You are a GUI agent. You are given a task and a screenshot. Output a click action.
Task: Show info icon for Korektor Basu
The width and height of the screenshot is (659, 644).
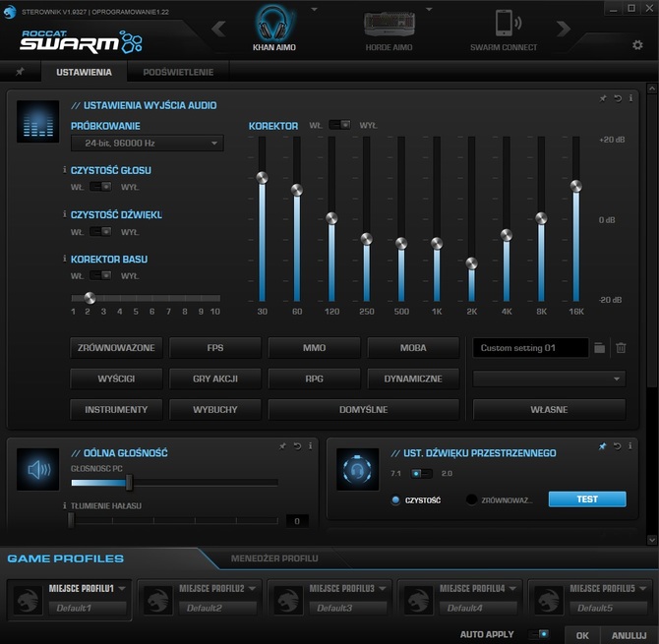[64, 259]
